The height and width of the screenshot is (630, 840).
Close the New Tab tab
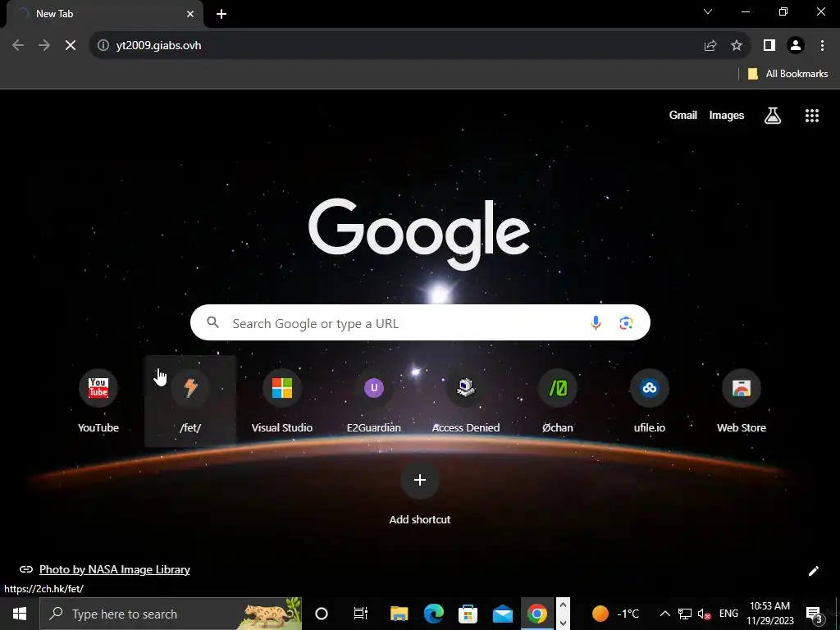(x=190, y=14)
